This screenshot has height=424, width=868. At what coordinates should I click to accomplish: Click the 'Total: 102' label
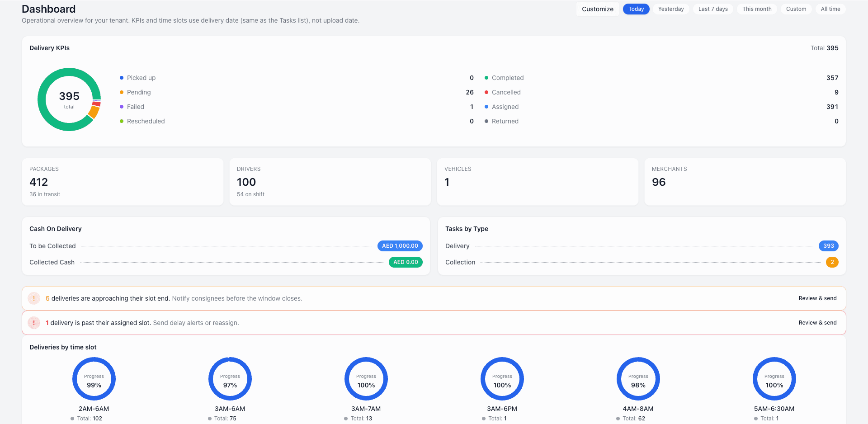(x=90, y=419)
